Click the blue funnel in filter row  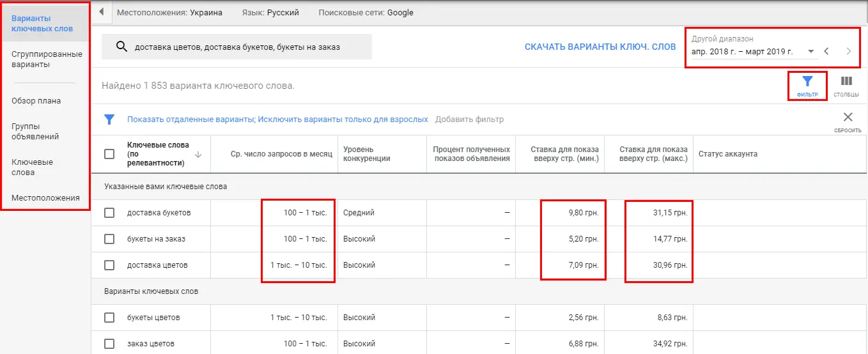click(x=109, y=119)
